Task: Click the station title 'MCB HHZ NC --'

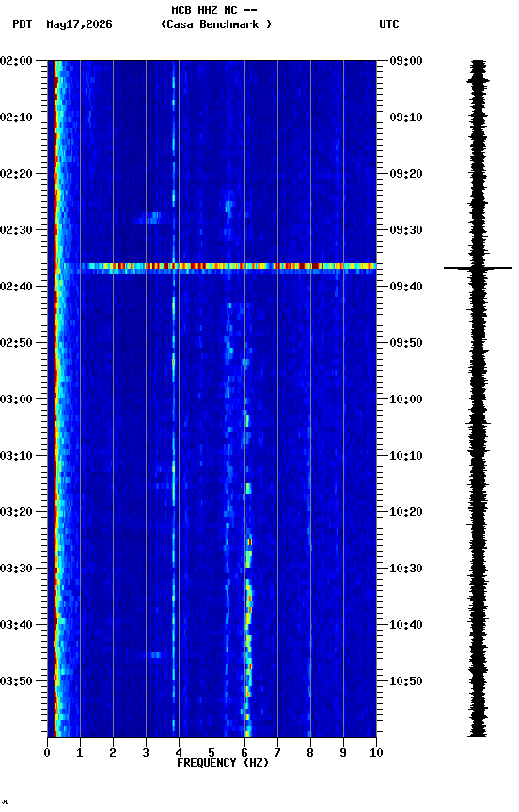Action: (x=214, y=9)
